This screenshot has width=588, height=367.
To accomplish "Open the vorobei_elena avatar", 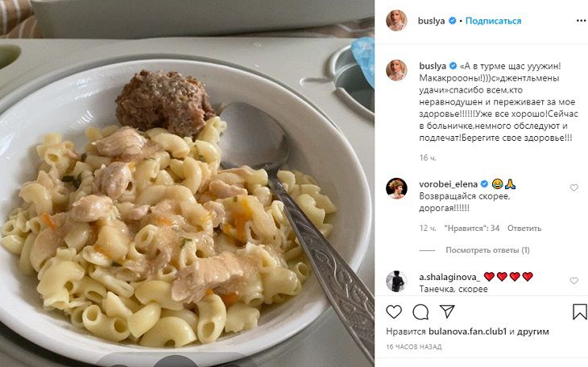I will (x=396, y=188).
